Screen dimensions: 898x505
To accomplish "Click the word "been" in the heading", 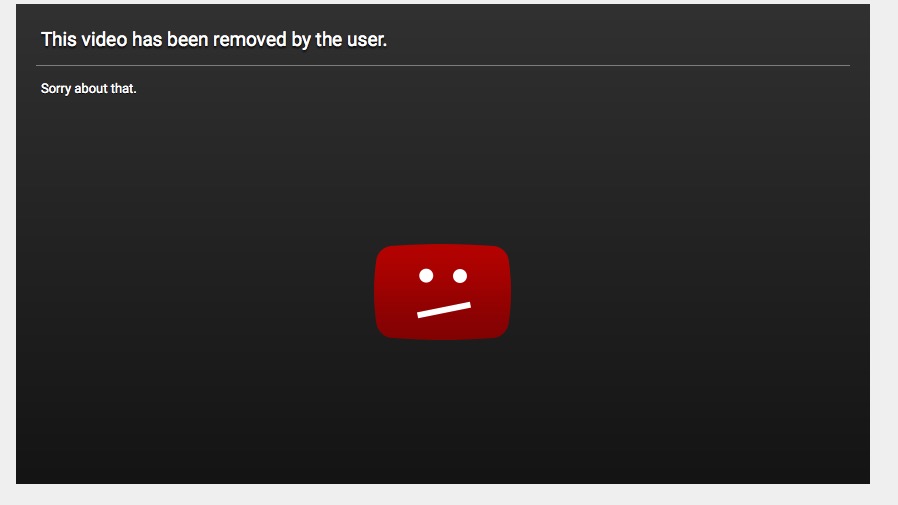I will pyautogui.click(x=187, y=40).
